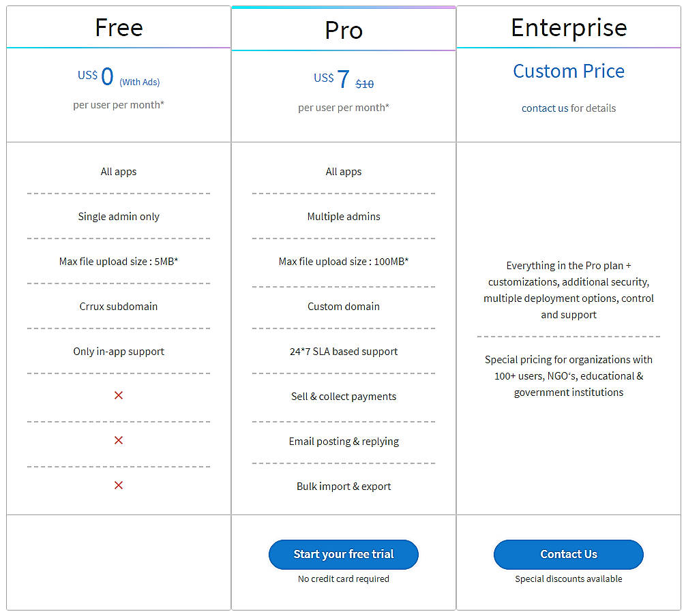Select the Enterprise plan header
The height and width of the screenshot is (616, 686).
pos(568,28)
